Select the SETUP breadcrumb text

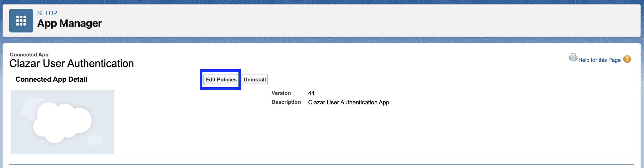pos(47,13)
